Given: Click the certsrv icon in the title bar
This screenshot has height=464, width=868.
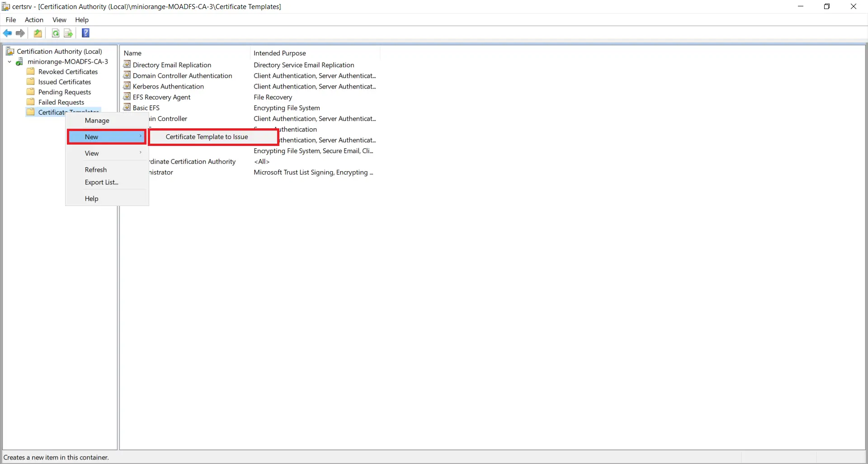Looking at the screenshot, I should click(5, 6).
